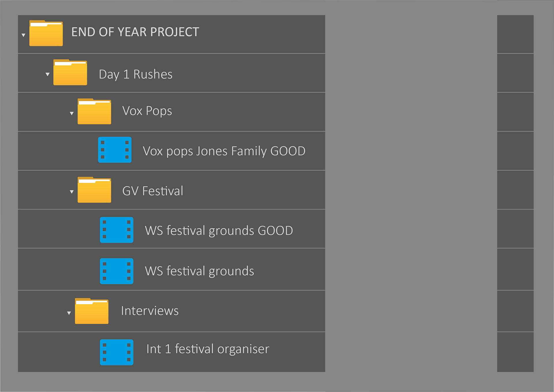Select the Int 1 festival organiser label
Image resolution: width=554 pixels, height=392 pixels.
(x=208, y=349)
